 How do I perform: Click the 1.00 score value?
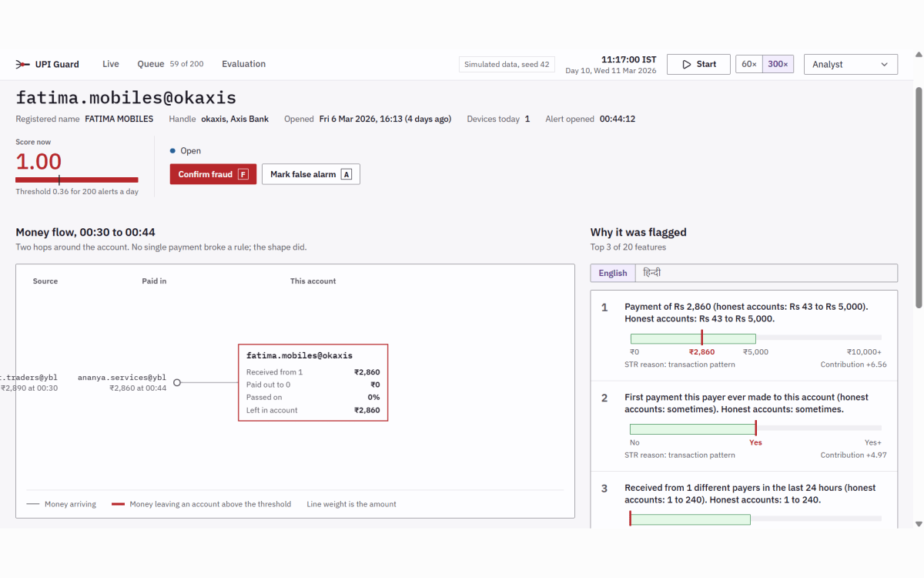pyautogui.click(x=38, y=162)
